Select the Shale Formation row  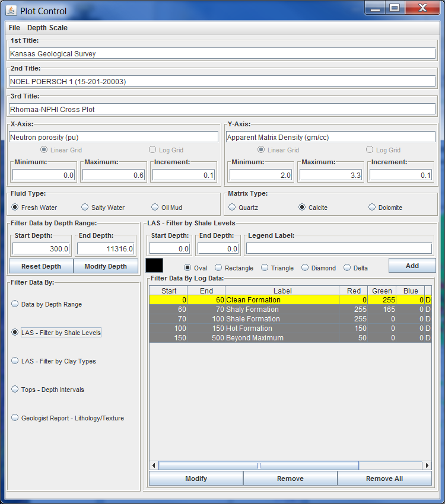(x=290, y=319)
